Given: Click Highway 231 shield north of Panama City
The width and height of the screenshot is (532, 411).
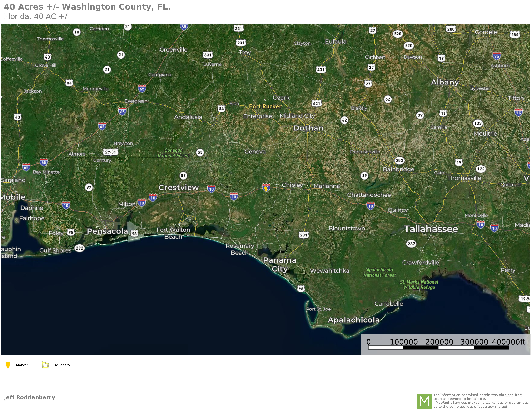Looking at the screenshot, I should point(303,235).
